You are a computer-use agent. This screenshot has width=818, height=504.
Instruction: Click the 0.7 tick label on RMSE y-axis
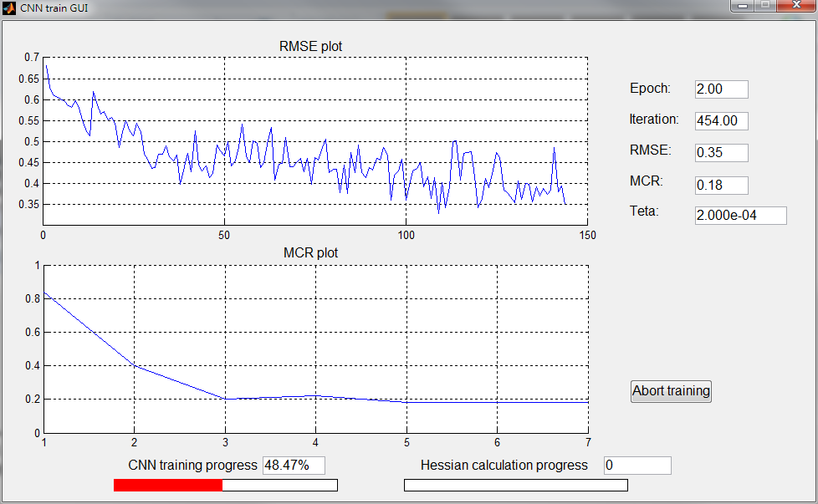point(31,58)
